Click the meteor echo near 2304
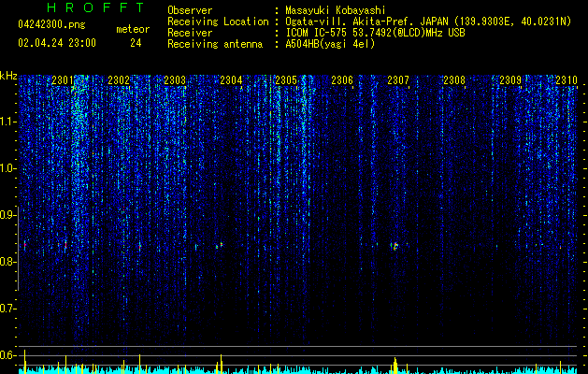Viewport: 588px width, 374px height. tap(220, 246)
